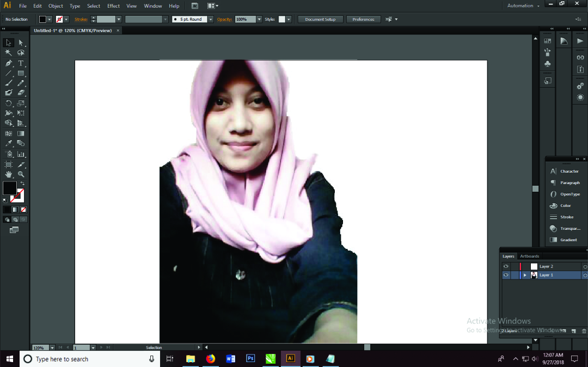Image resolution: width=588 pixels, height=367 pixels.
Task: Open the Opacity percentage dropdown
Action: (x=260, y=19)
